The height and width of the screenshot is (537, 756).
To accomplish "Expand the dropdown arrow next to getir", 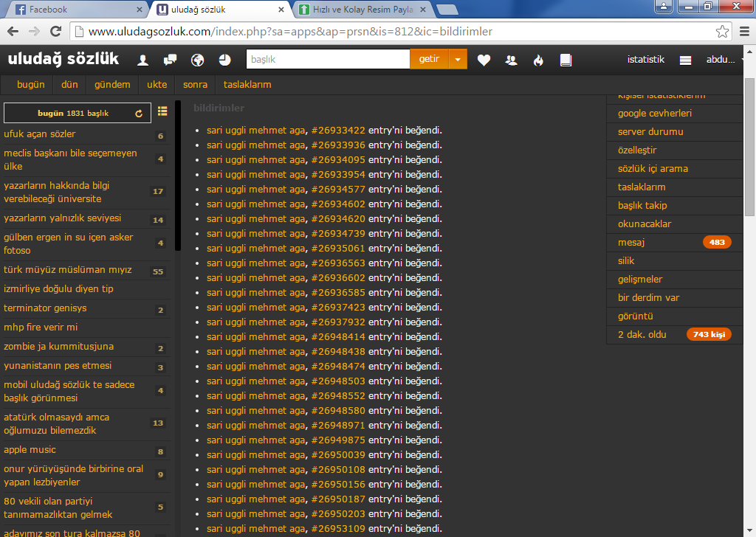I will point(458,59).
